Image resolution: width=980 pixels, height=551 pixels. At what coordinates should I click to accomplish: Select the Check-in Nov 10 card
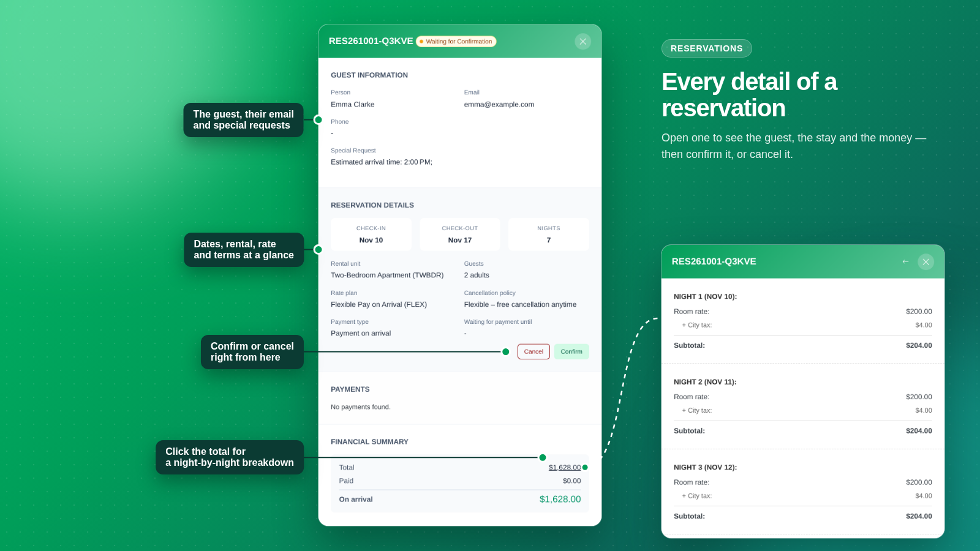371,234
